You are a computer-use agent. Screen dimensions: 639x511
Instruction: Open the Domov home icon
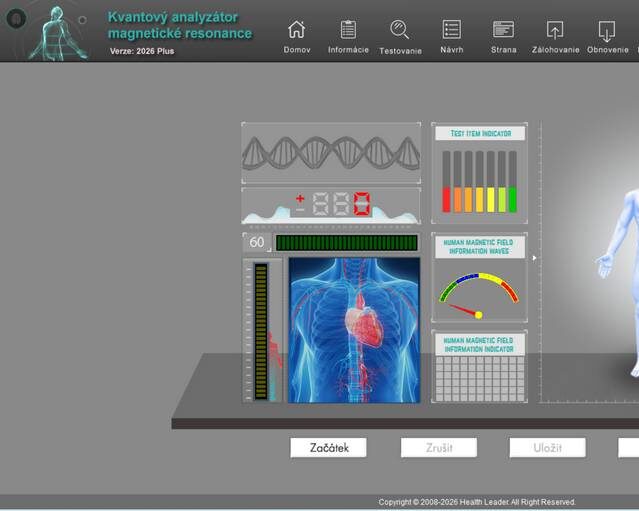297,30
